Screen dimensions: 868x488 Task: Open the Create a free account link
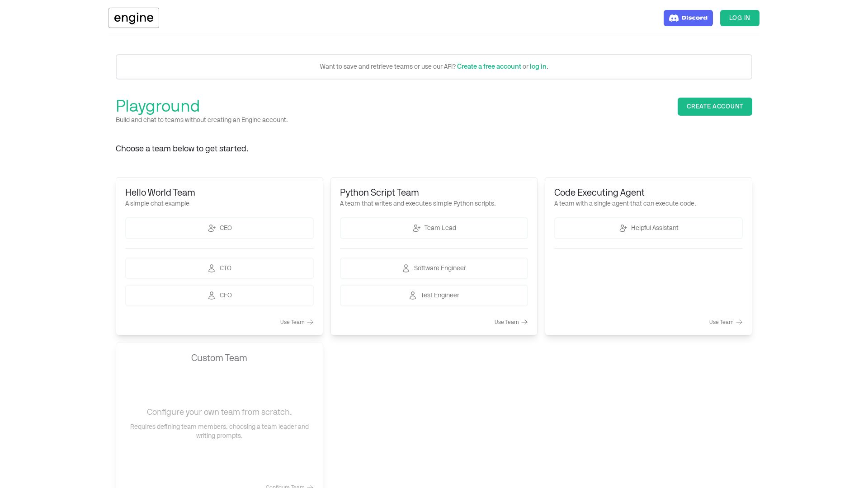tap(489, 66)
